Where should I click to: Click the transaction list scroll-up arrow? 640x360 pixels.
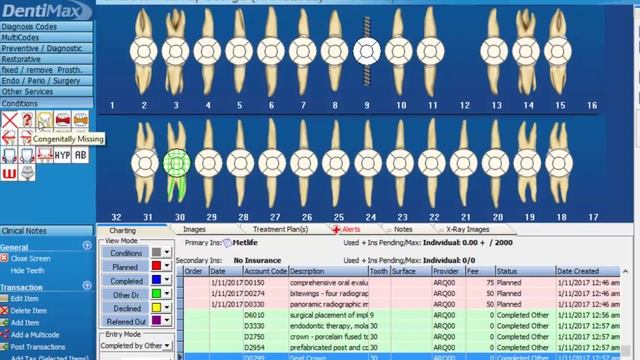click(625, 271)
